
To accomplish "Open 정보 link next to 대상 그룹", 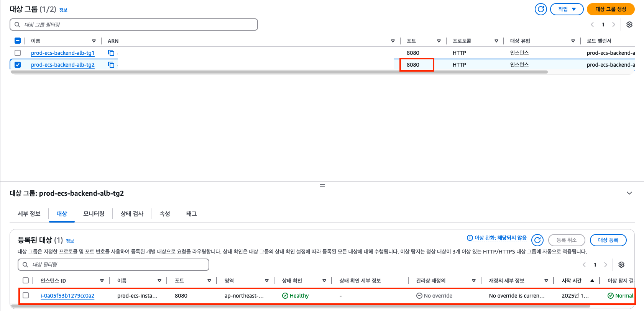I will (63, 10).
